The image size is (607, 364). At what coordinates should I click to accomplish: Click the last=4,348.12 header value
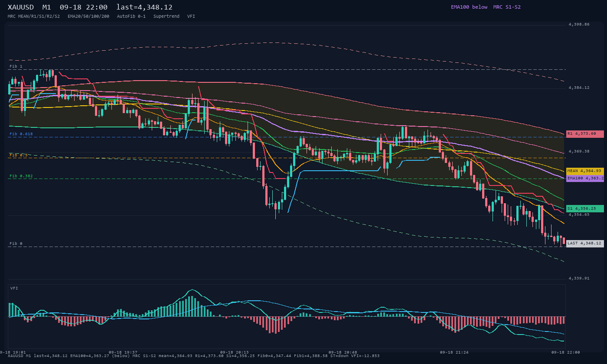pos(144,7)
